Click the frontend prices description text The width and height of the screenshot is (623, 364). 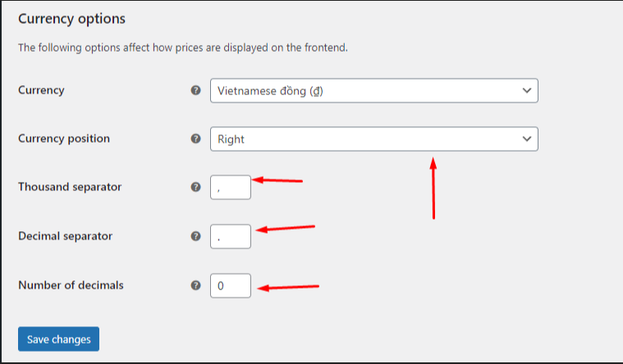point(183,48)
